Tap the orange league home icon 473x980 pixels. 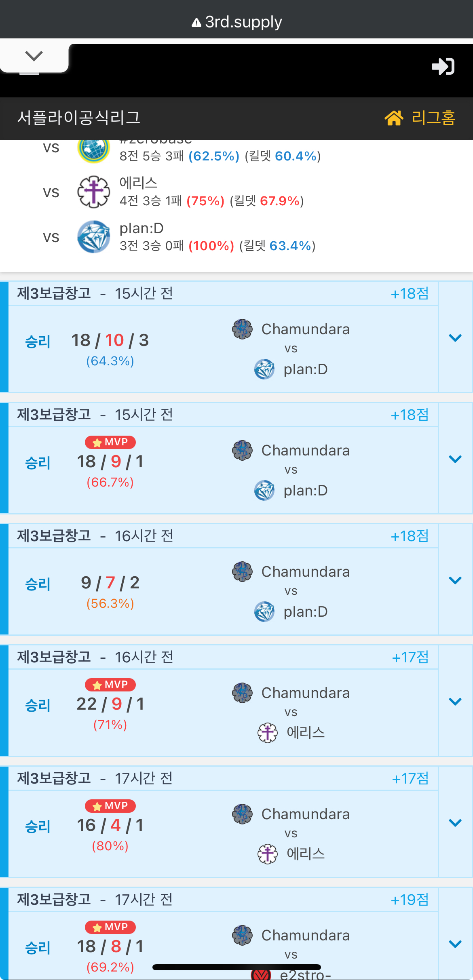[394, 118]
